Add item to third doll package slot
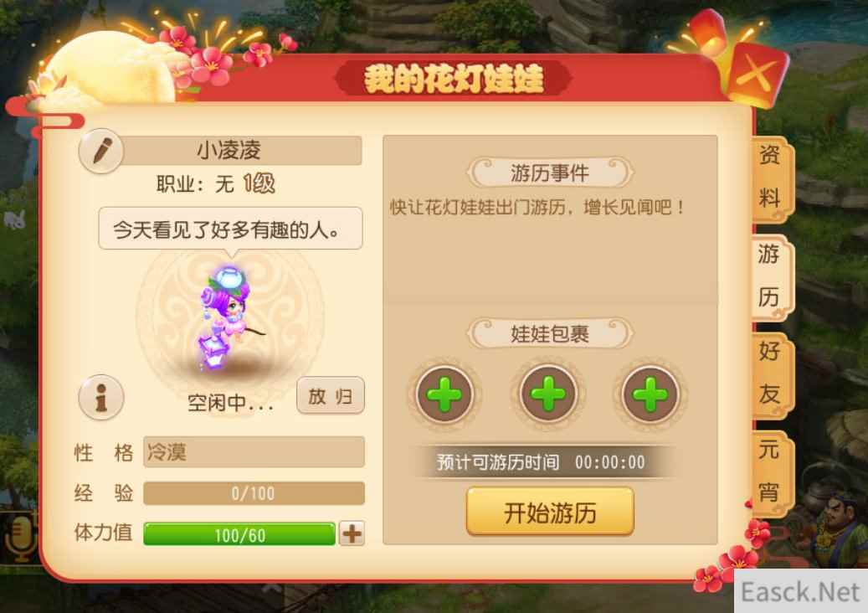868x613 pixels. 650,394
